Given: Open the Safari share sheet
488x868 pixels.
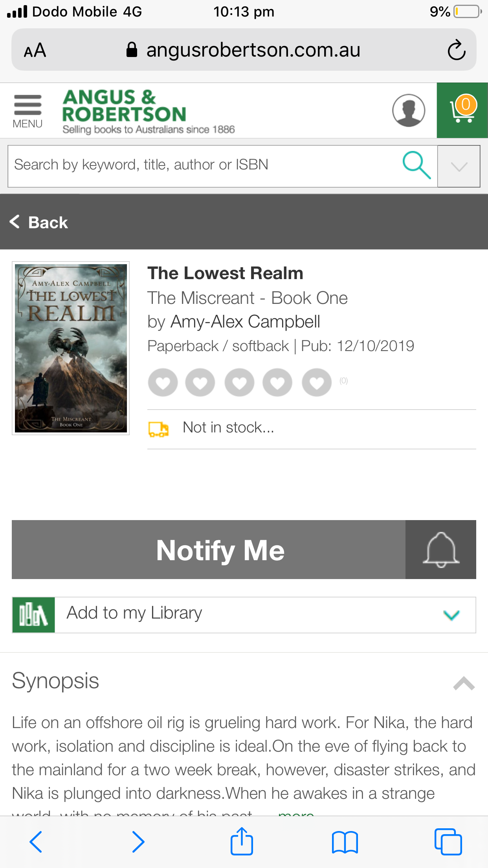Looking at the screenshot, I should [x=242, y=841].
